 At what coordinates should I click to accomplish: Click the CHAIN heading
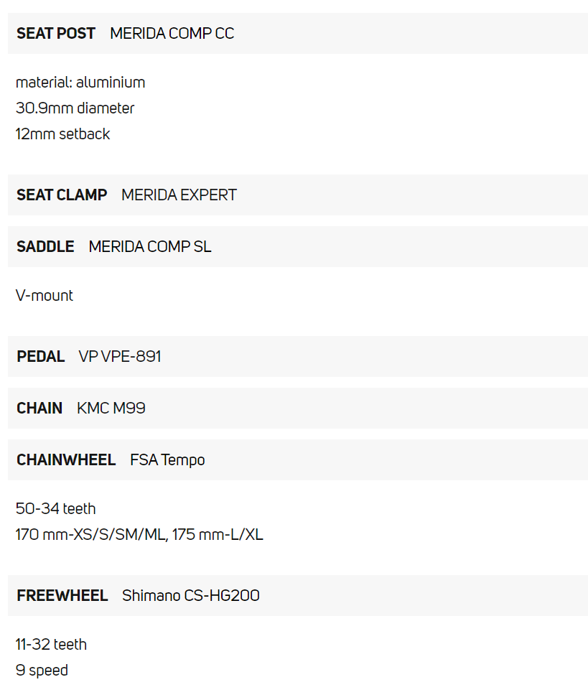[x=39, y=409]
